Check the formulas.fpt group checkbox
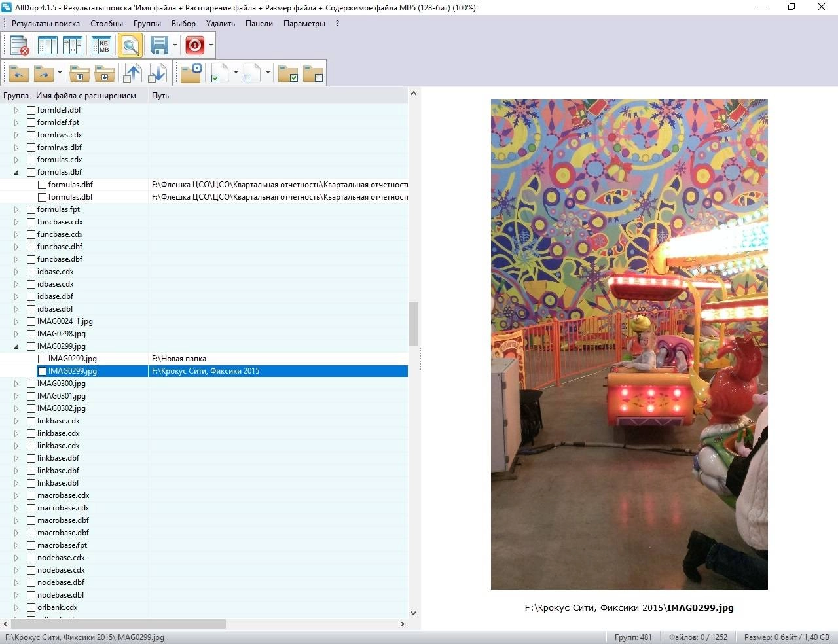The image size is (838, 644). tap(31, 209)
